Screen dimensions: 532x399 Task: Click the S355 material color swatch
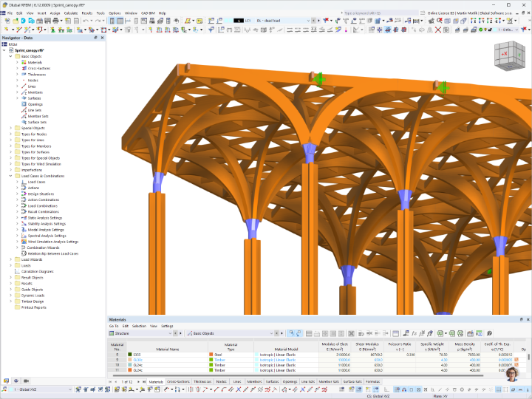[x=130, y=355]
